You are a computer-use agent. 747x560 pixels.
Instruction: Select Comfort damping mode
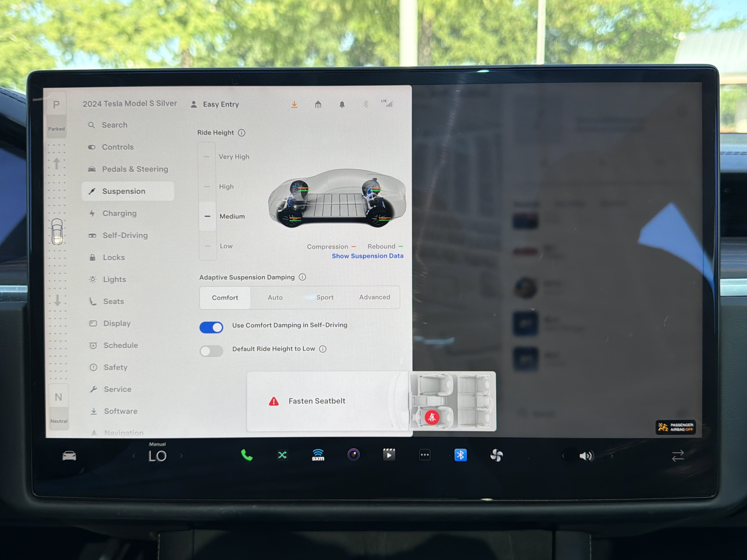[x=225, y=298]
